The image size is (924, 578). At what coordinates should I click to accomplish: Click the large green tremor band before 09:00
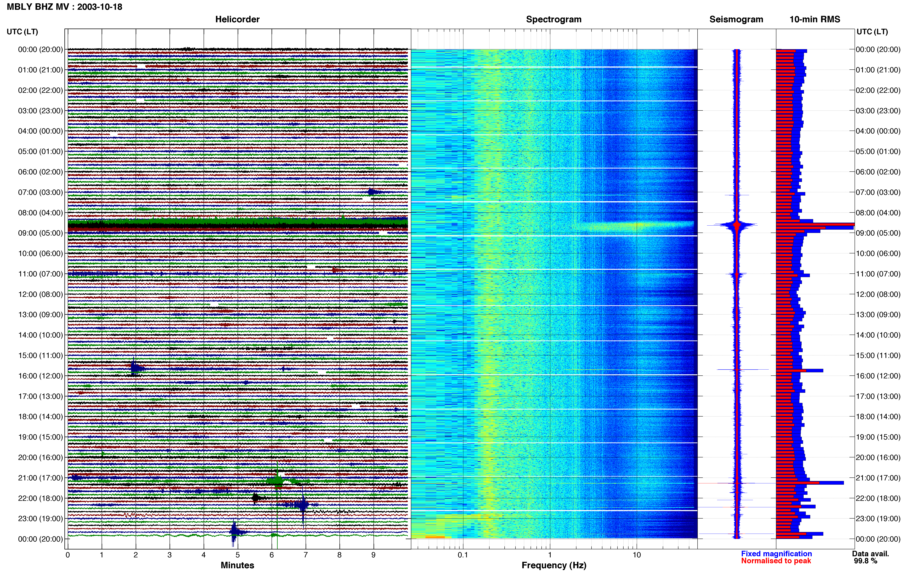point(238,222)
